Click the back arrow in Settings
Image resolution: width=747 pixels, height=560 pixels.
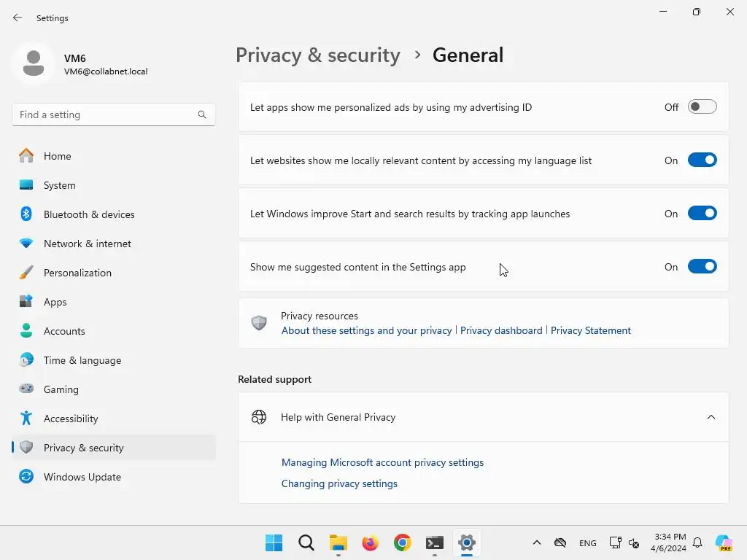click(x=18, y=17)
